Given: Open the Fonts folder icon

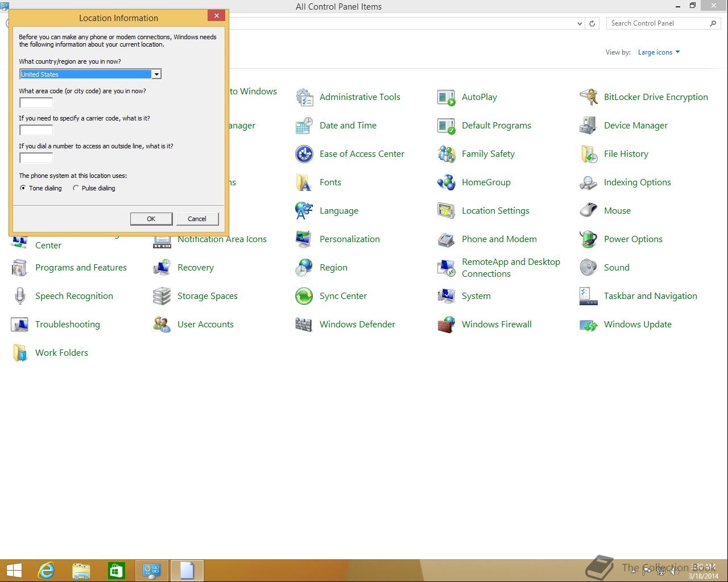Looking at the screenshot, I should 304,182.
